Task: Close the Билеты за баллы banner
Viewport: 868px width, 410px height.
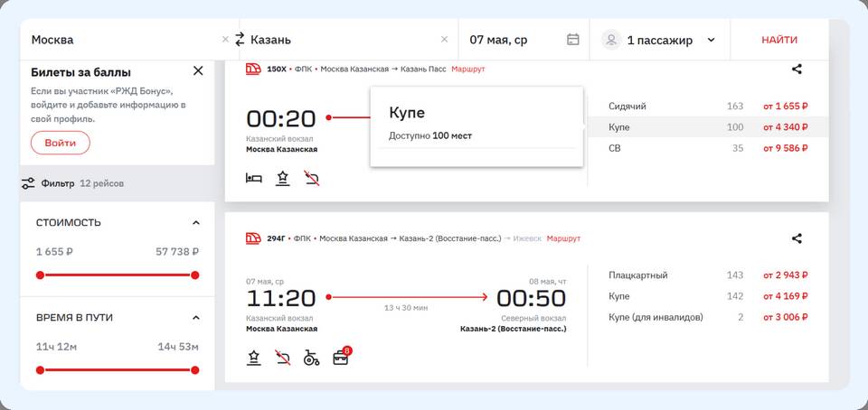Action: point(198,71)
